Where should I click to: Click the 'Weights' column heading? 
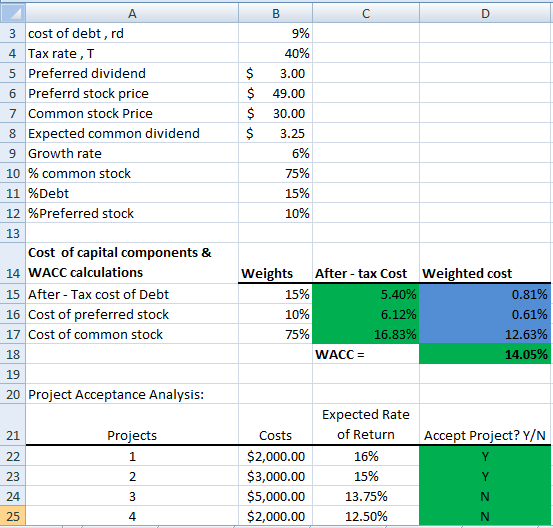(275, 263)
